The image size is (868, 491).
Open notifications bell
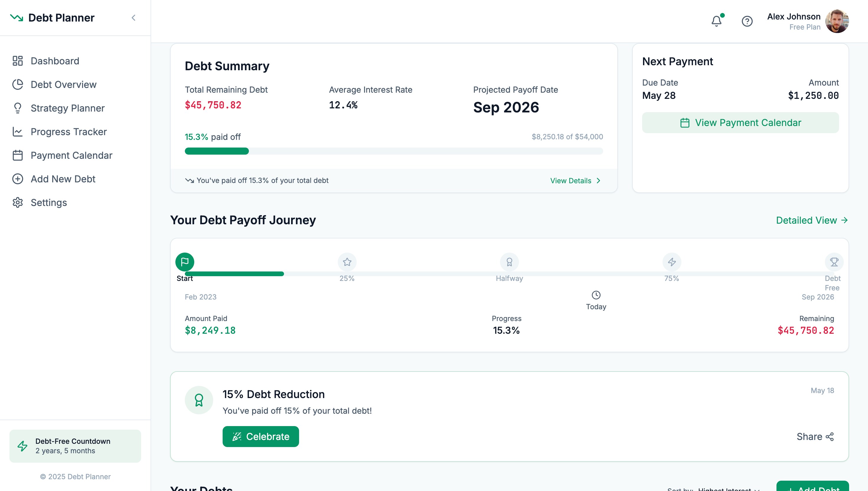click(x=716, y=21)
